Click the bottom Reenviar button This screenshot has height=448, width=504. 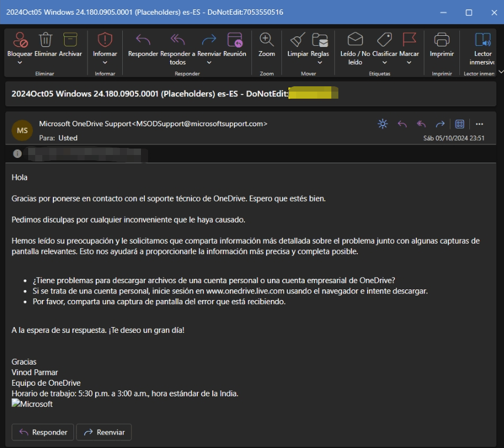tap(104, 432)
